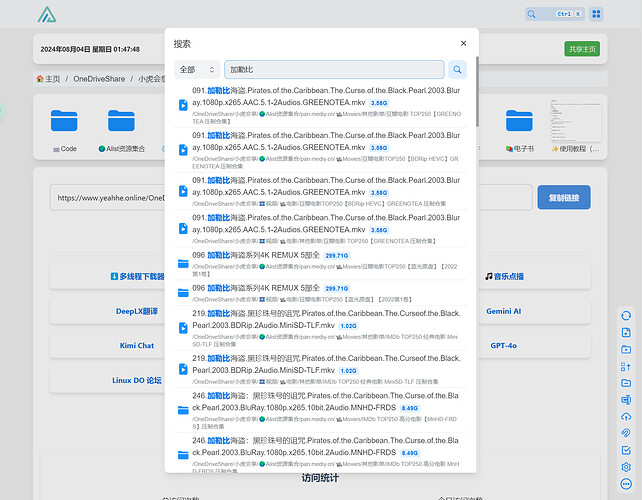Close the 搜索 search dialog
This screenshot has height=500, width=642.
click(x=463, y=43)
